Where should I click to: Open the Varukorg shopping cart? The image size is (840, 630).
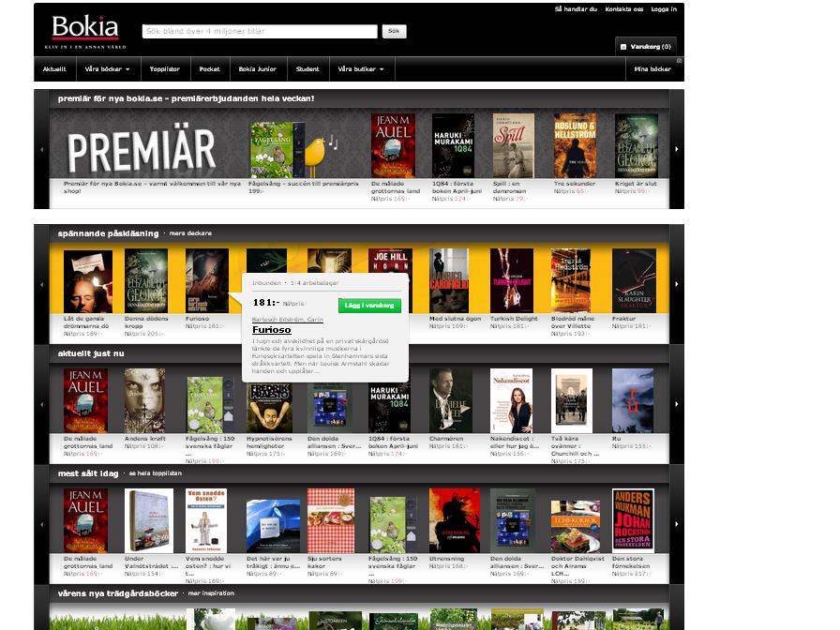646,46
